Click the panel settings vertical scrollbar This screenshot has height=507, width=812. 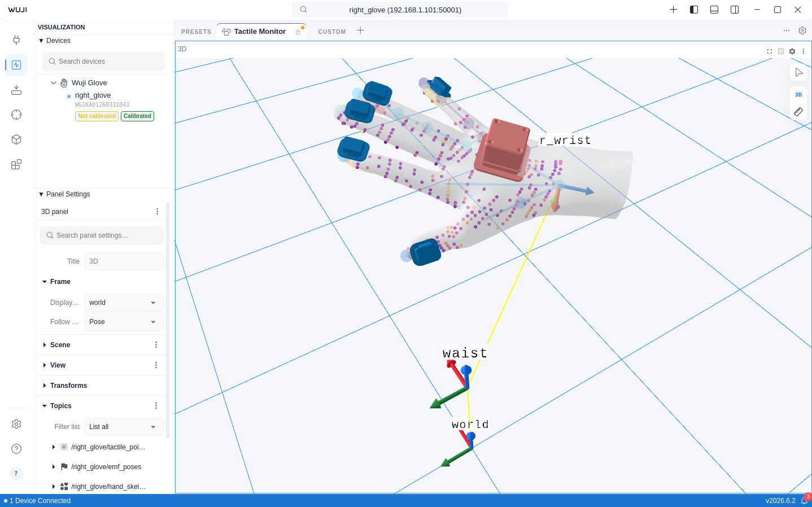coord(168,320)
